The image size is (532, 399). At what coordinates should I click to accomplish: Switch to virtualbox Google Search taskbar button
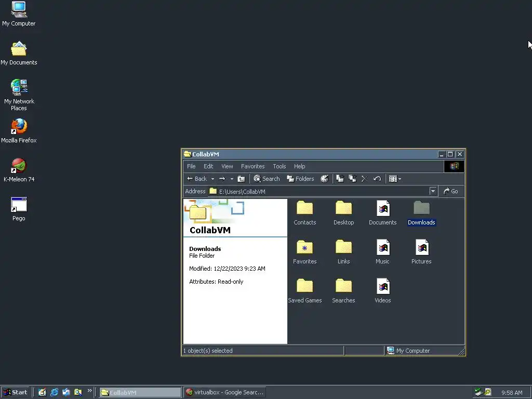(224, 393)
